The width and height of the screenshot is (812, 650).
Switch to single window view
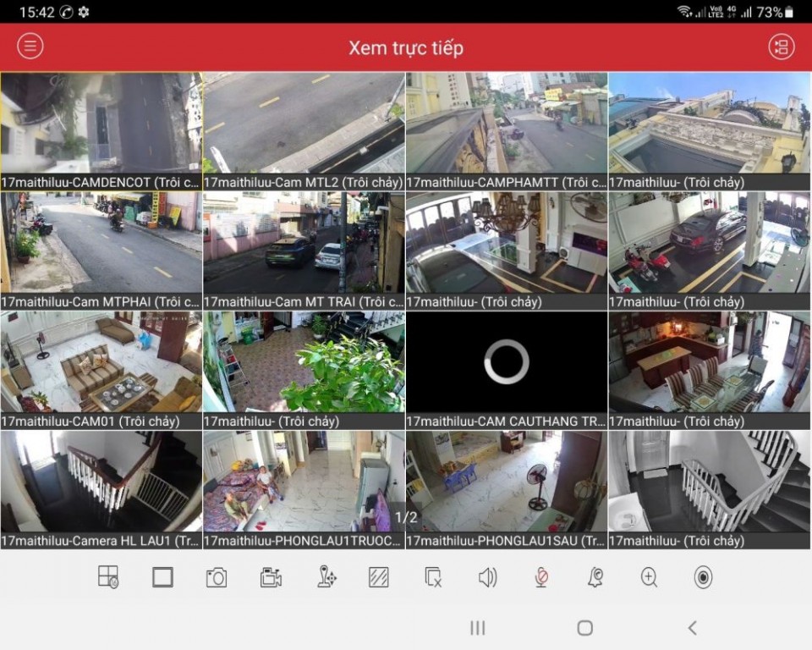coord(162,577)
